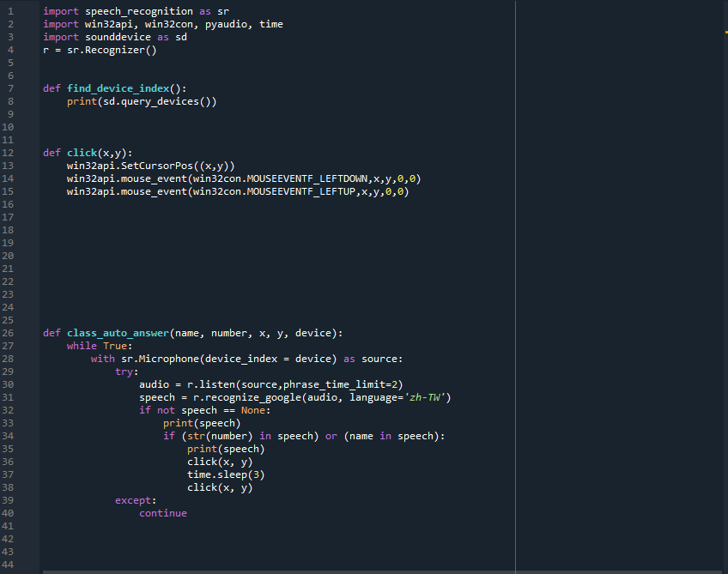Click 'click(x, y)' on line 36
This screenshot has width=728, height=574.
(220, 462)
